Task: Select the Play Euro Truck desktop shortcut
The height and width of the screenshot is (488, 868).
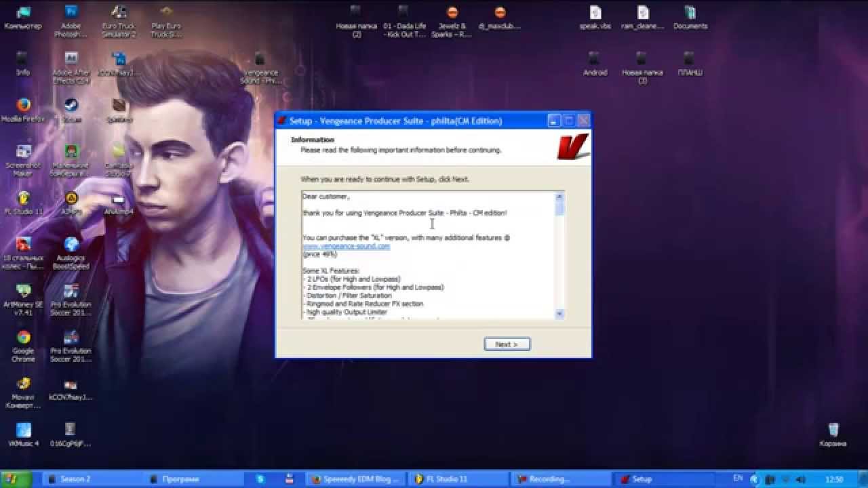Action: click(x=166, y=21)
